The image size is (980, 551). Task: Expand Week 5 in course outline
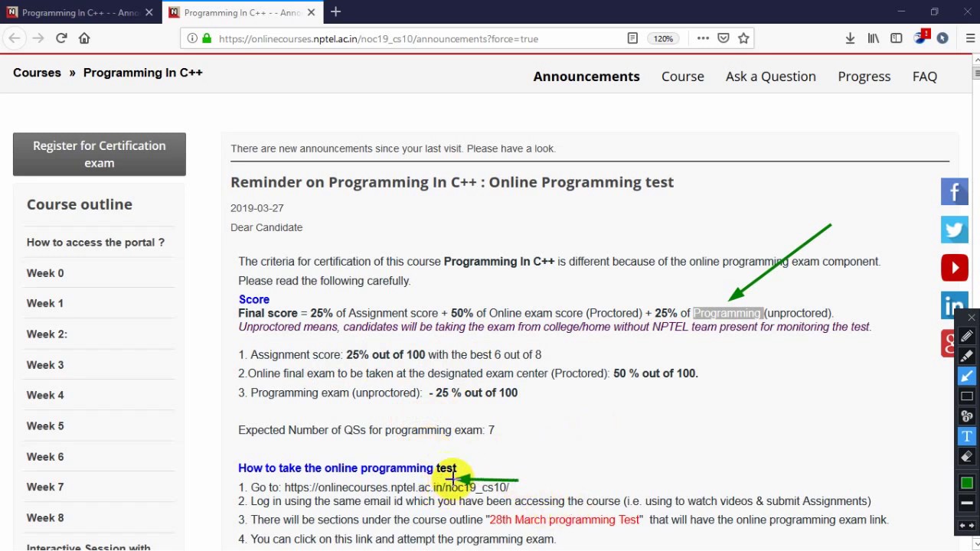[x=45, y=426]
